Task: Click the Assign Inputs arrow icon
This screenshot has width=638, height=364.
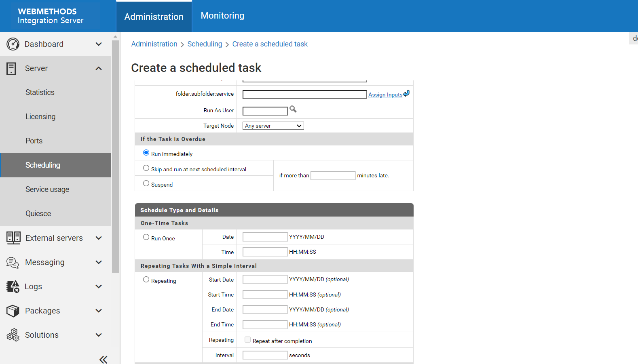Action: pos(406,93)
